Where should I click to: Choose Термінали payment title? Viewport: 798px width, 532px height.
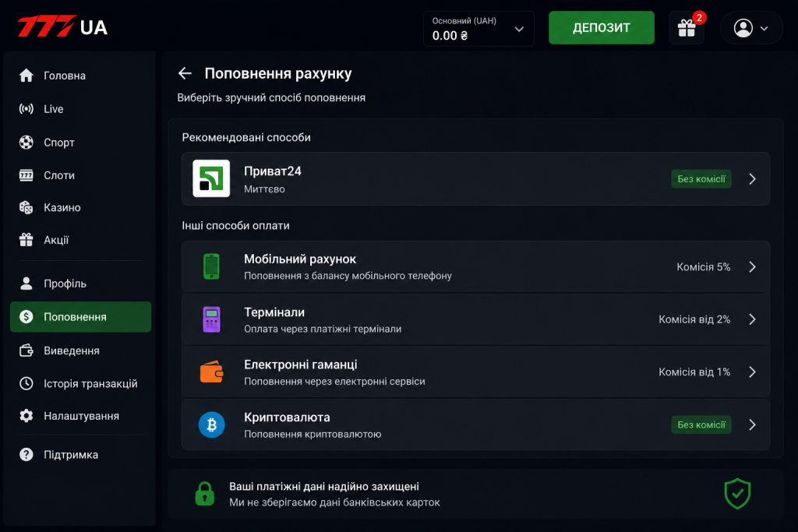point(274,312)
